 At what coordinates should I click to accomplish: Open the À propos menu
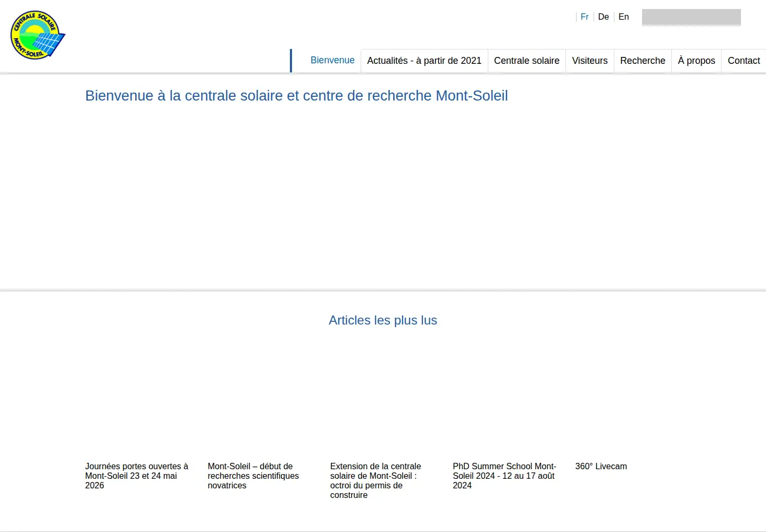[696, 61]
